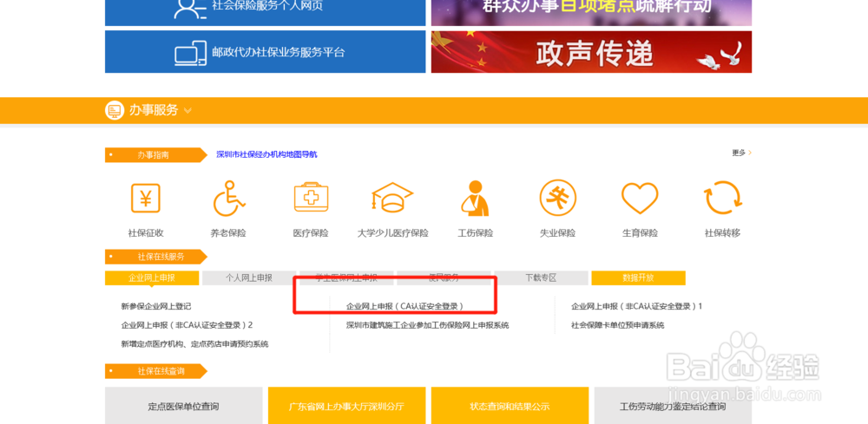
Task: Open the 邮政代办社保业务服务平台 banner
Action: [265, 52]
